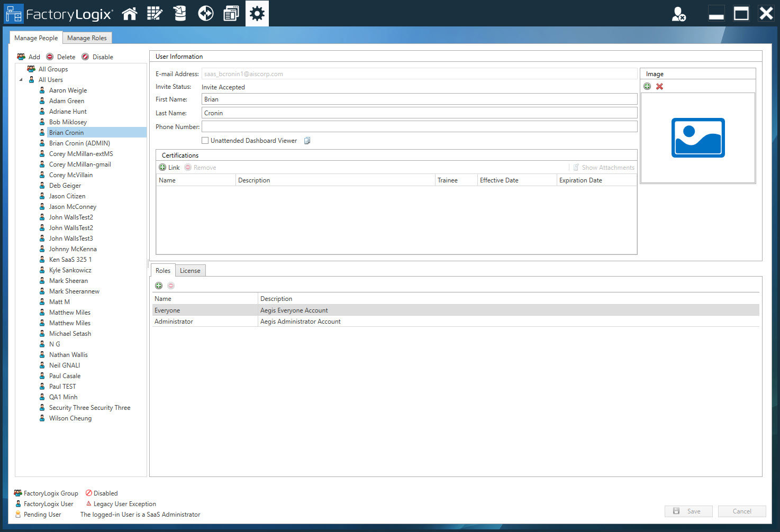Select user Adriane Hunt
Image resolution: width=780 pixels, height=532 pixels.
tap(68, 112)
